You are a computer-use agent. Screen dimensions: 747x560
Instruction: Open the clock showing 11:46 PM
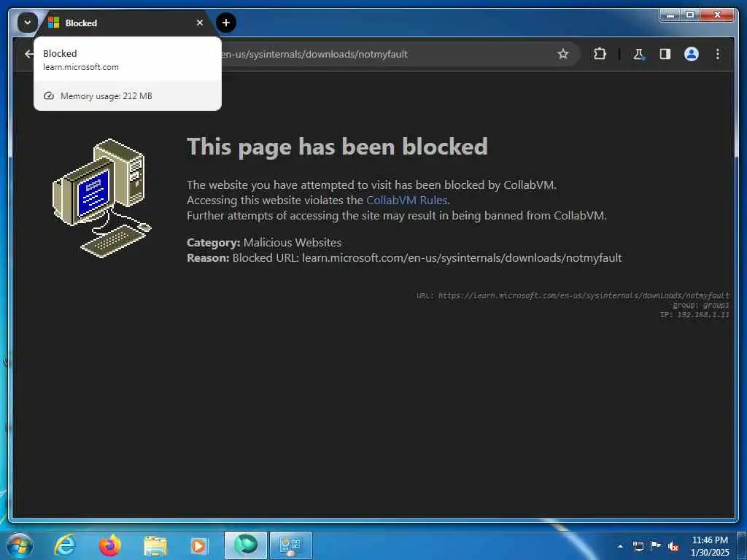[710, 546]
